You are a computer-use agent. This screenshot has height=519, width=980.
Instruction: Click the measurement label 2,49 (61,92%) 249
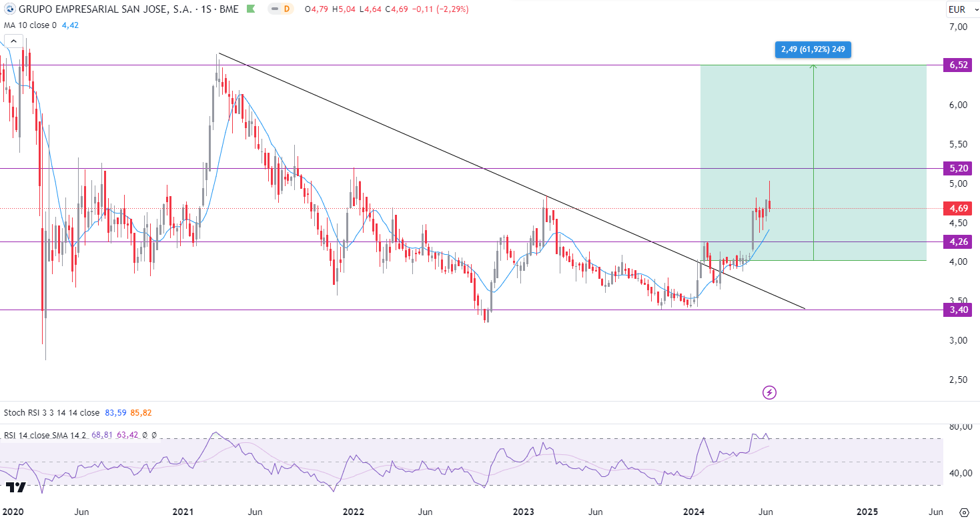point(813,49)
